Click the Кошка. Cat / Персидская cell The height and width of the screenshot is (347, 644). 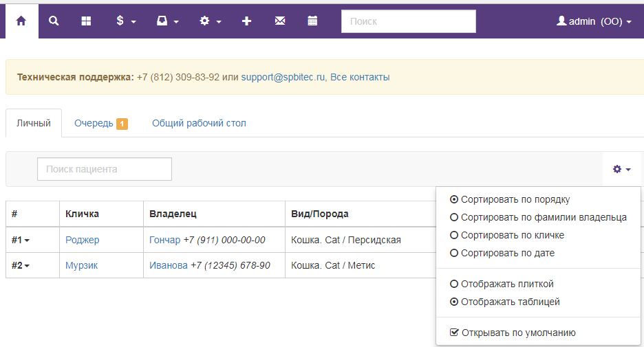[346, 240]
